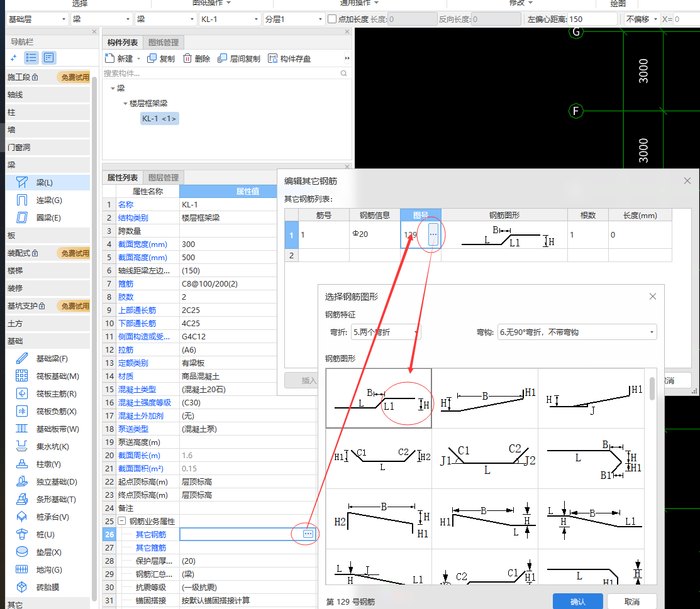This screenshot has height=609, width=700.
Task: Close the 选择钢筋图形 dialog
Action: (653, 296)
